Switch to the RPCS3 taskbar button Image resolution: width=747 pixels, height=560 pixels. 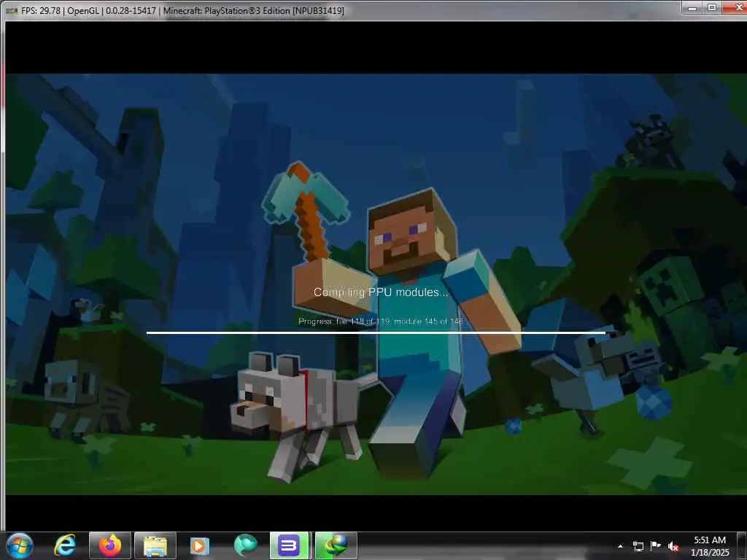click(289, 545)
